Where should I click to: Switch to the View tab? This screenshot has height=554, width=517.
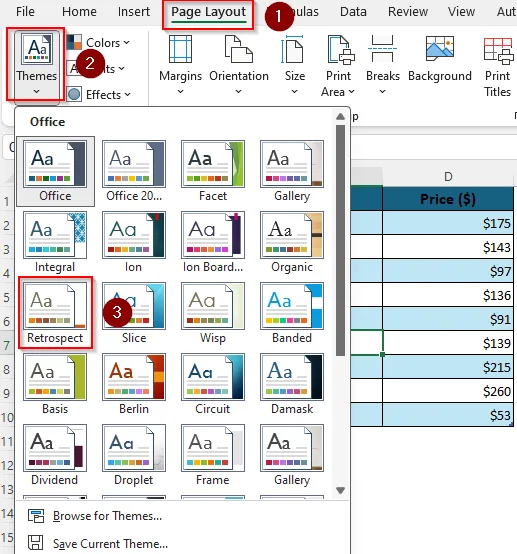click(461, 12)
